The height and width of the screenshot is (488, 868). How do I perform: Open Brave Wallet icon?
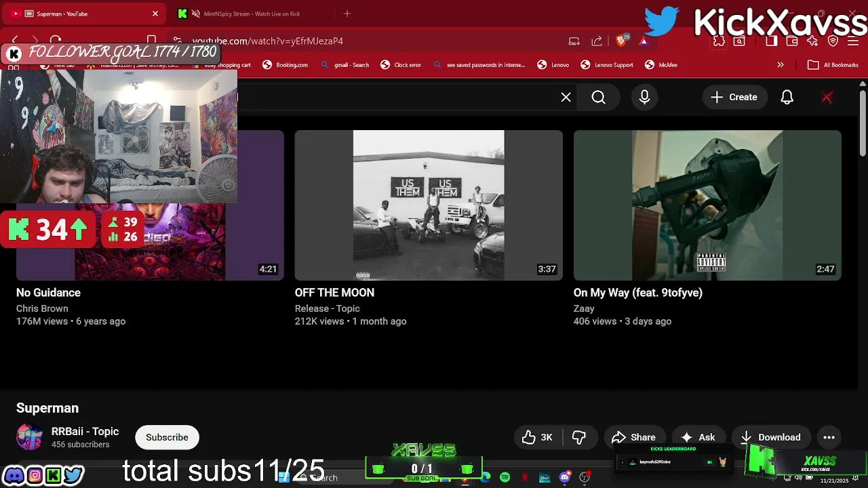[791, 41]
